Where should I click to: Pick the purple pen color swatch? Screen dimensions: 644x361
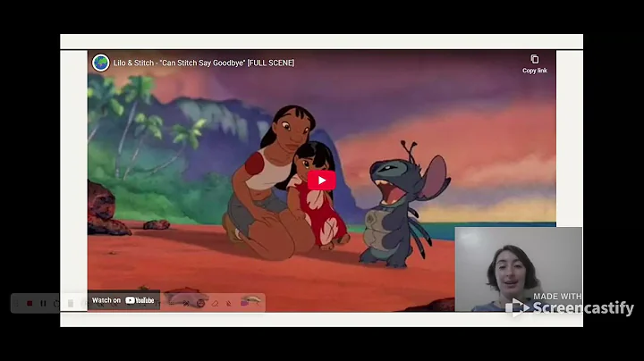244,304
